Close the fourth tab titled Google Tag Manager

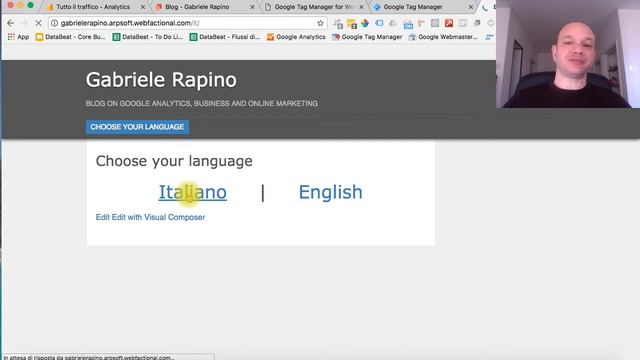point(471,7)
